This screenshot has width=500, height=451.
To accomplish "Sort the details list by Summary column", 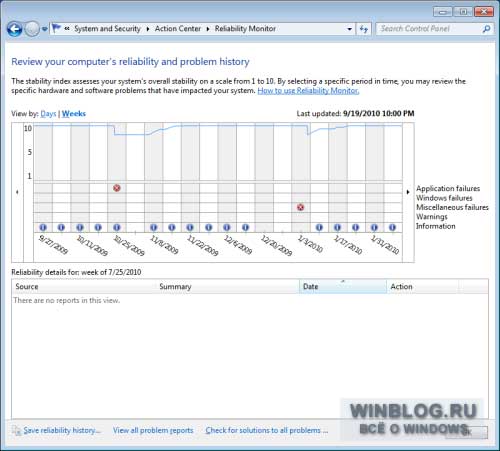I will 228,287.
